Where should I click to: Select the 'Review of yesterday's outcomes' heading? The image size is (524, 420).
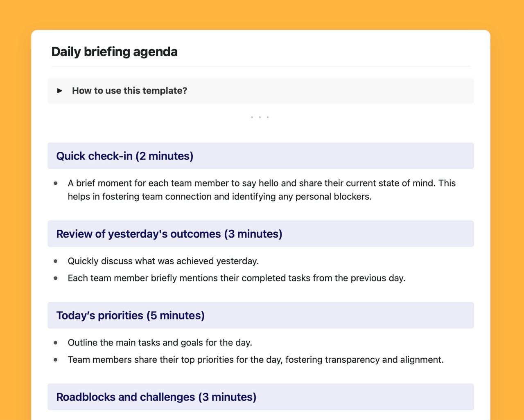click(169, 234)
